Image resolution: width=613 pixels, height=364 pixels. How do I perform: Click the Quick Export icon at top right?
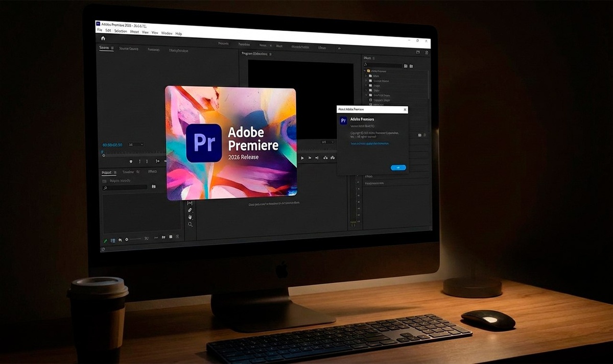[427, 53]
